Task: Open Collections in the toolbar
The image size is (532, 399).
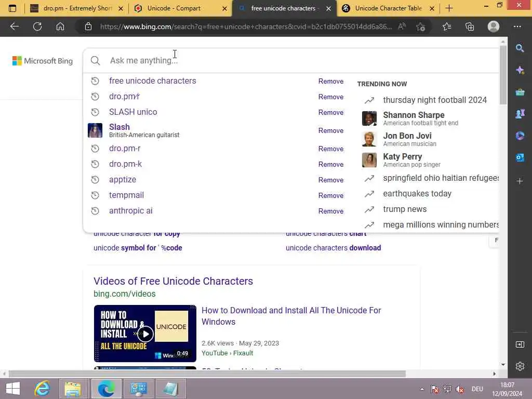Action: [470, 26]
